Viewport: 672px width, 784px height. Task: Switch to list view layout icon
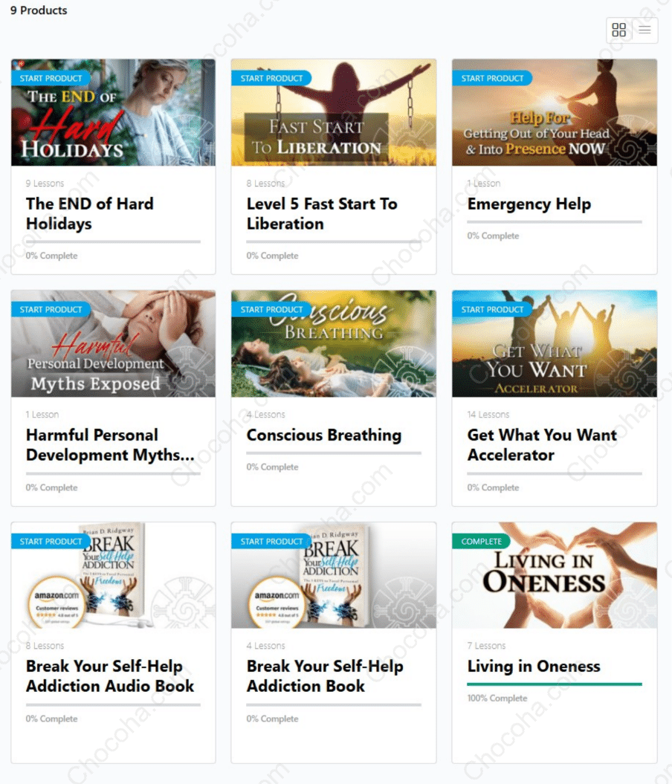[x=645, y=30]
